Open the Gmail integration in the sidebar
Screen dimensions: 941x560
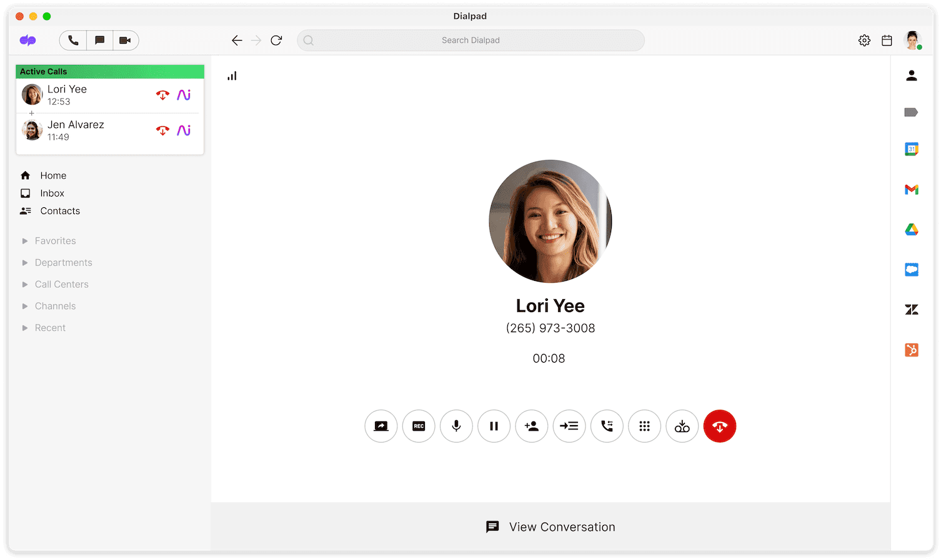(912, 189)
